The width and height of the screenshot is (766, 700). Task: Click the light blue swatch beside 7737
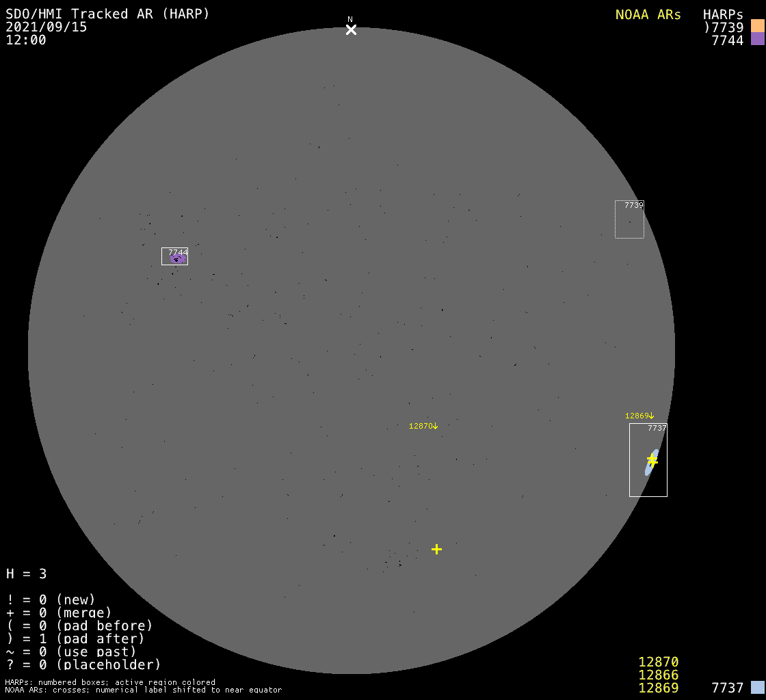pos(757,688)
